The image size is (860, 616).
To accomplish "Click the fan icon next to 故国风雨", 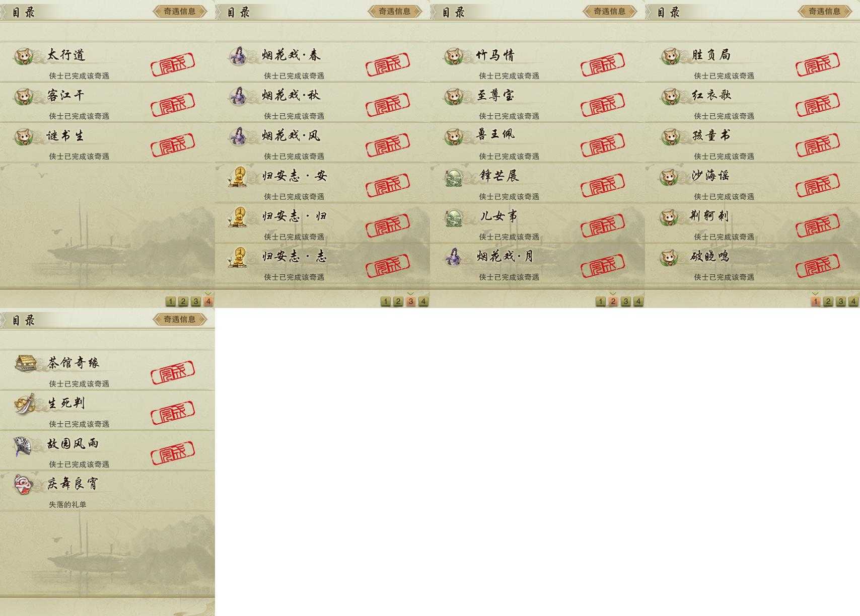I will [x=23, y=445].
